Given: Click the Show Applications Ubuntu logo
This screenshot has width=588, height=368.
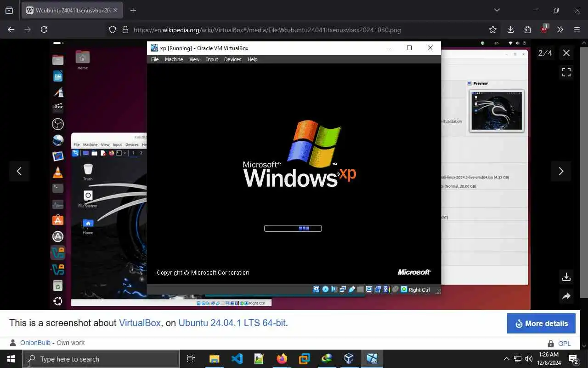Looking at the screenshot, I should pyautogui.click(x=58, y=301).
